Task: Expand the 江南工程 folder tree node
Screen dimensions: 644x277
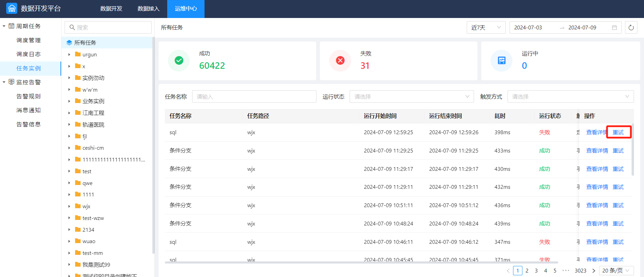Action: pyautogui.click(x=69, y=113)
